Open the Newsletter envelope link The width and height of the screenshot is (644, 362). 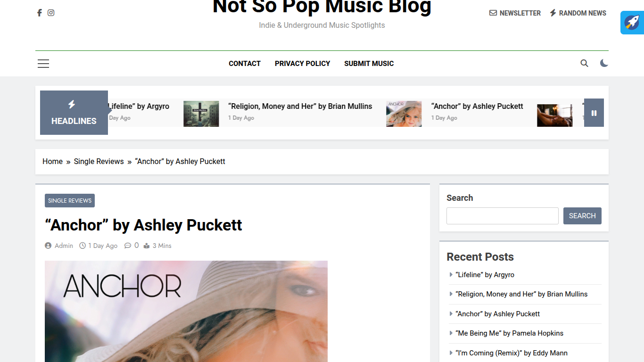pyautogui.click(x=515, y=13)
